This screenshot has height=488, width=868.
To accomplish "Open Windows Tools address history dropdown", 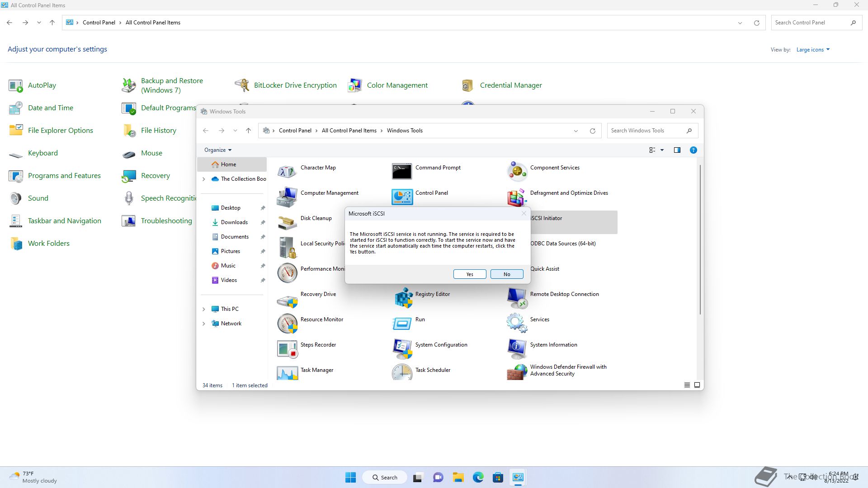I will (576, 131).
